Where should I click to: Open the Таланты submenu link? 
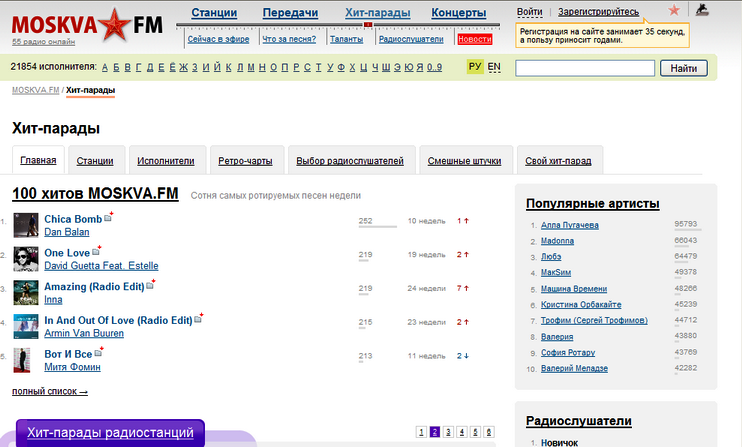346,39
